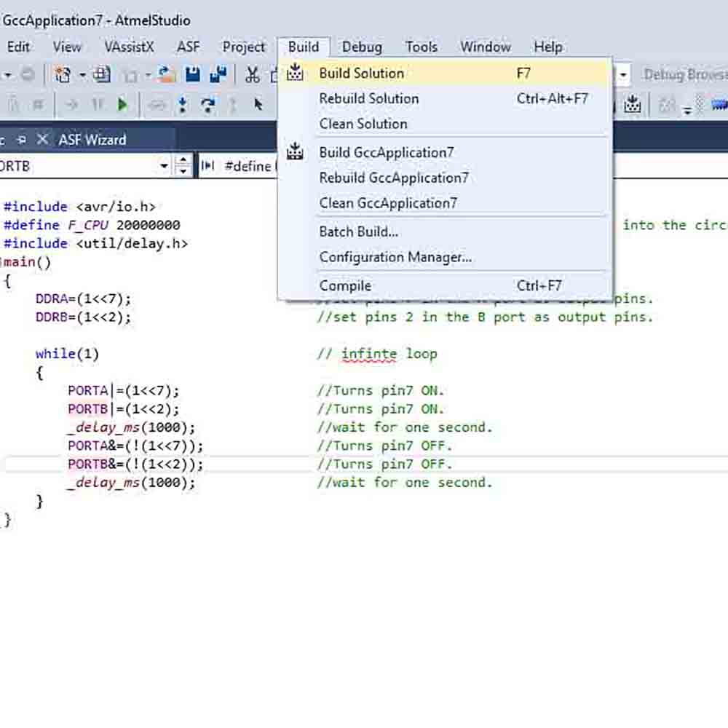The width and height of the screenshot is (728, 728).
Task: Expand the PORTB scope dropdown
Action: [x=164, y=166]
